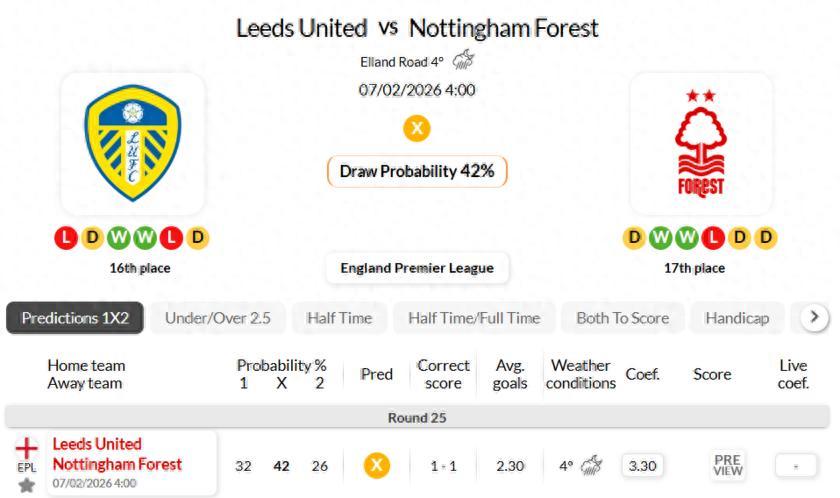The height and width of the screenshot is (498, 840).
Task: Open the England Premier League link
Action: [417, 268]
